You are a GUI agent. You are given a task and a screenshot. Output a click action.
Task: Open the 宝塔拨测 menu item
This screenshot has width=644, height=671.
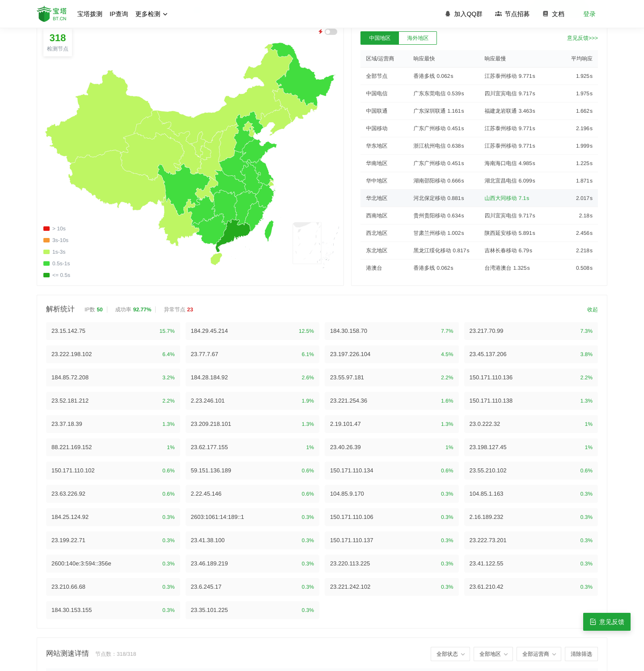click(90, 14)
